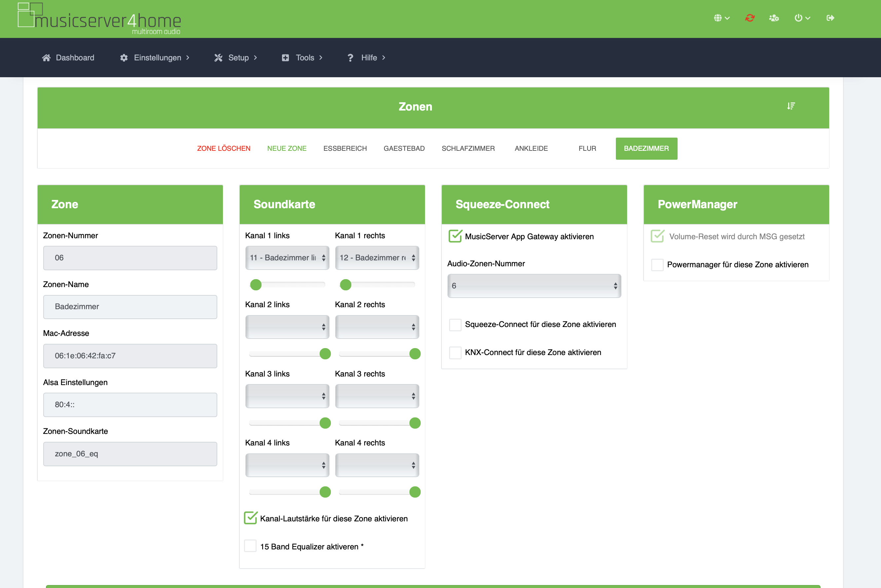The image size is (881, 588).
Task: Click the users group icon
Action: coord(774,17)
